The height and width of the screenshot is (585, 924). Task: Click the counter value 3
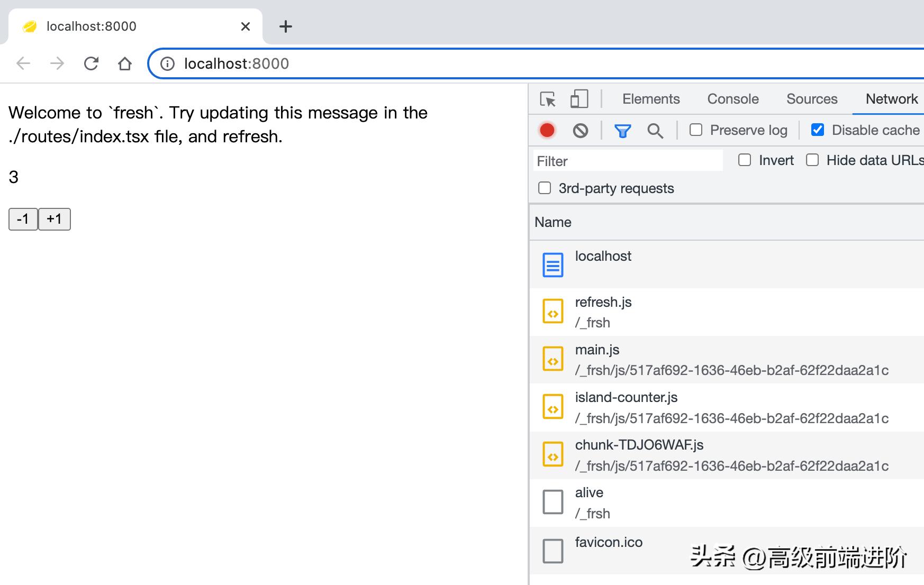pyautogui.click(x=14, y=177)
